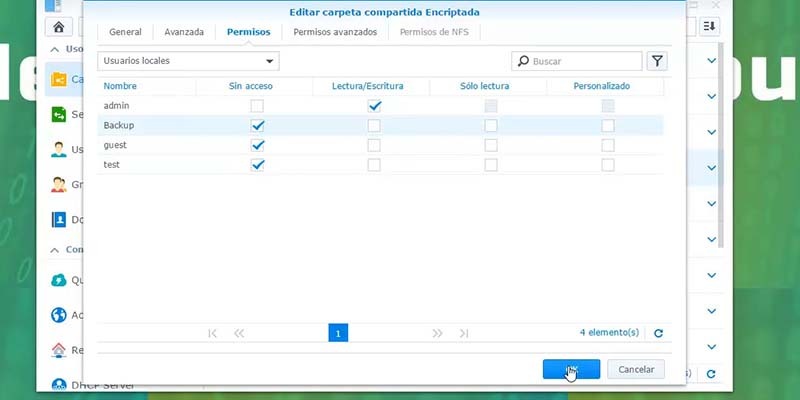Image resolution: width=800 pixels, height=400 pixels.
Task: Go to previous page double arrow
Action: [x=239, y=333]
